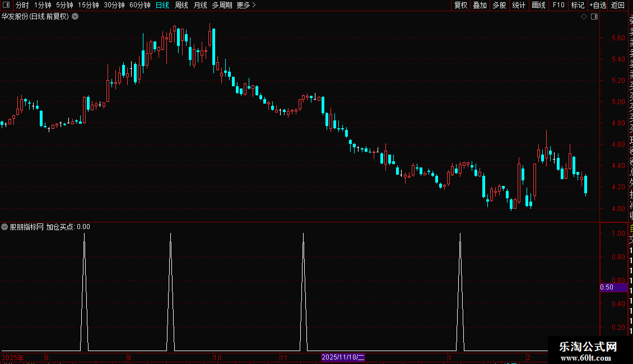Switch to 周线 weekly chart
This screenshot has width=633, height=364.
coord(181,5)
